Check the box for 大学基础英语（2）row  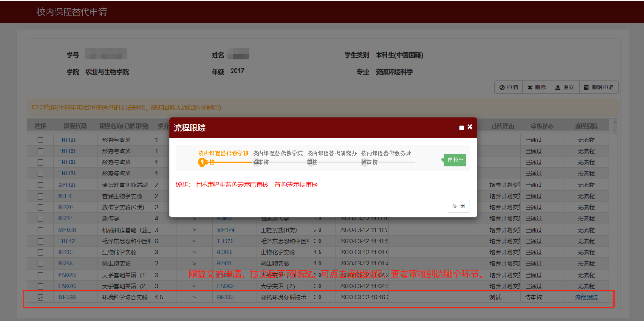pyautogui.click(x=40, y=286)
